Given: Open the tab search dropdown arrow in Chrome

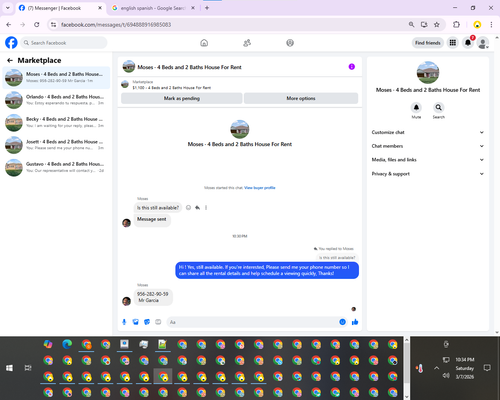Looking at the screenshot, I should coord(8,8).
